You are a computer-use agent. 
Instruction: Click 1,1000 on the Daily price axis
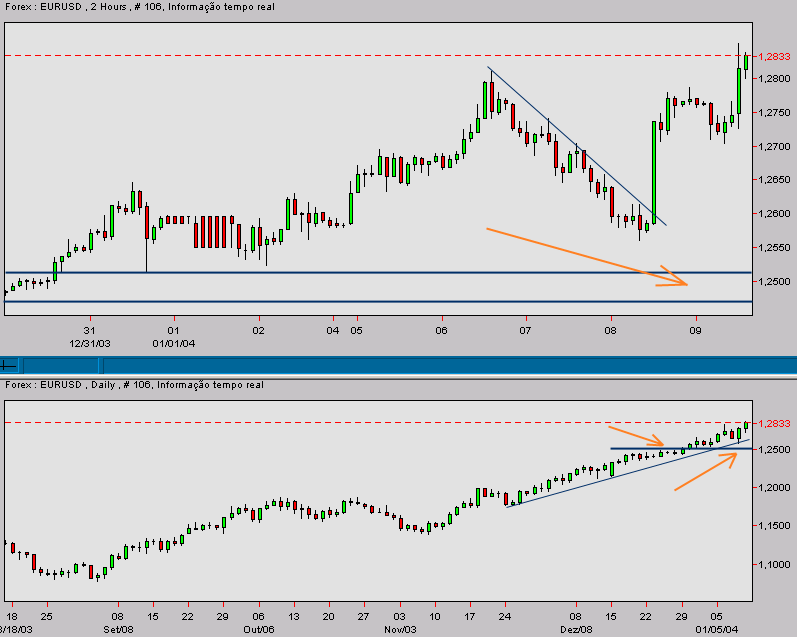(x=774, y=564)
